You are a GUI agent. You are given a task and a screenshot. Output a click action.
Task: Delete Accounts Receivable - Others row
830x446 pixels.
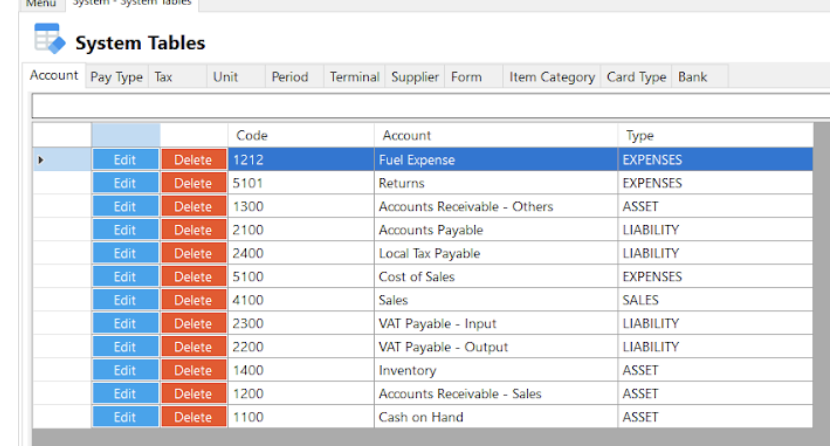194,206
